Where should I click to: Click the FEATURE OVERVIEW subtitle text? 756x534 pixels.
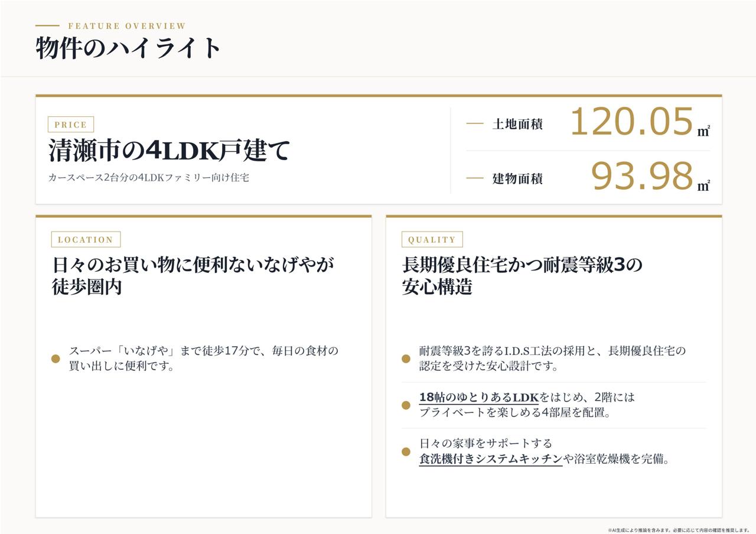tap(127, 26)
